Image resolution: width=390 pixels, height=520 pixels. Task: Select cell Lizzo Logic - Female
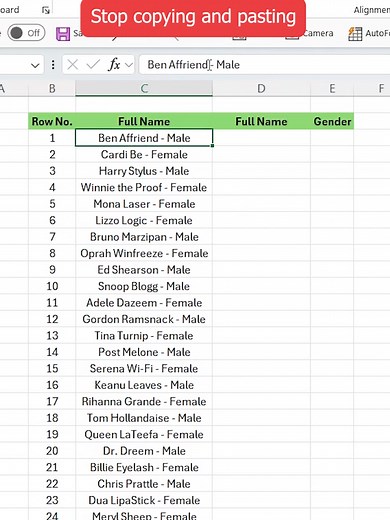(x=144, y=220)
